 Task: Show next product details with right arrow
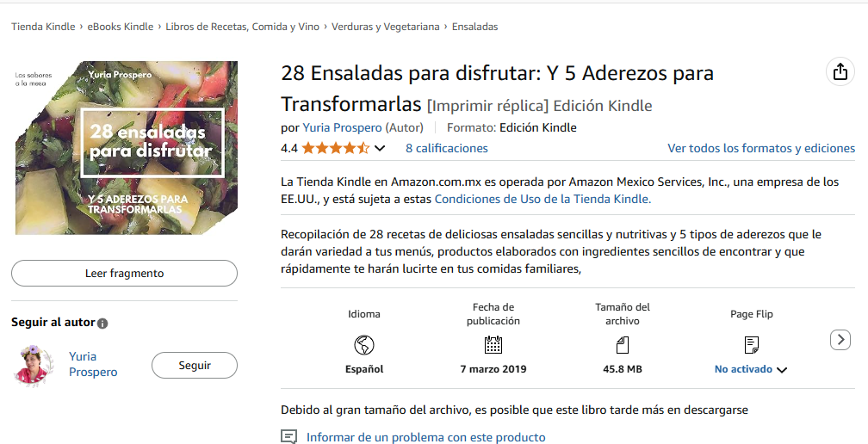click(840, 340)
